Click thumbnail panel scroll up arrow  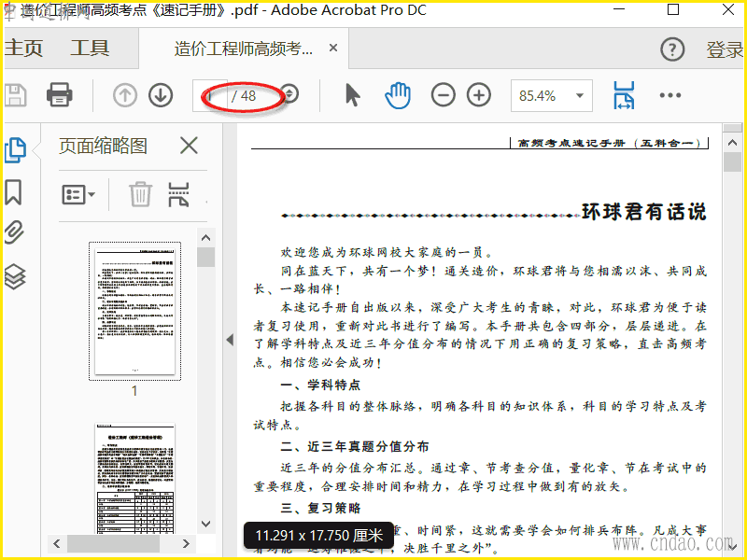[205, 238]
